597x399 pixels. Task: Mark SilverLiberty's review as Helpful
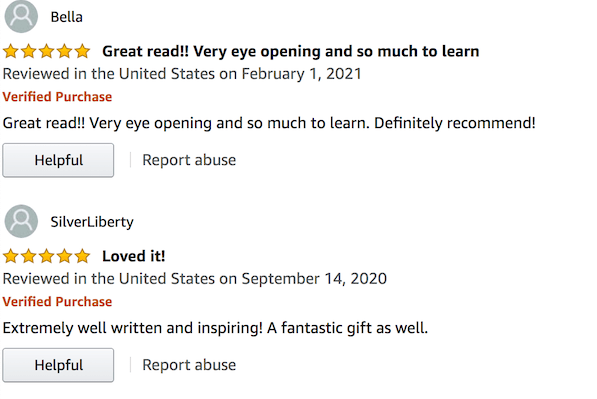pos(58,365)
